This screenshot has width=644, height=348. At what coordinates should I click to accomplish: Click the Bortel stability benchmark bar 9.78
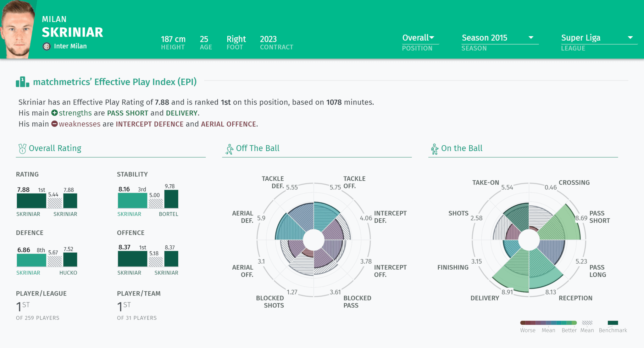coord(171,199)
